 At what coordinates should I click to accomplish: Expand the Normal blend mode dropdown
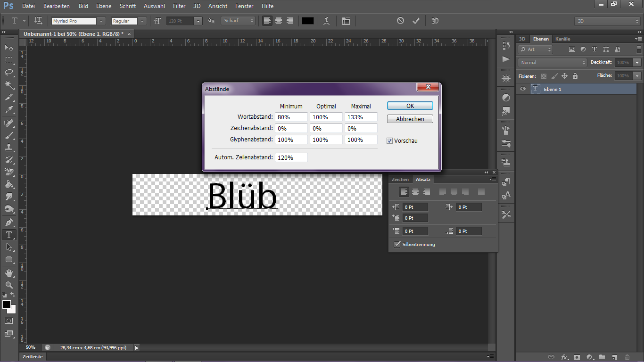coord(552,62)
